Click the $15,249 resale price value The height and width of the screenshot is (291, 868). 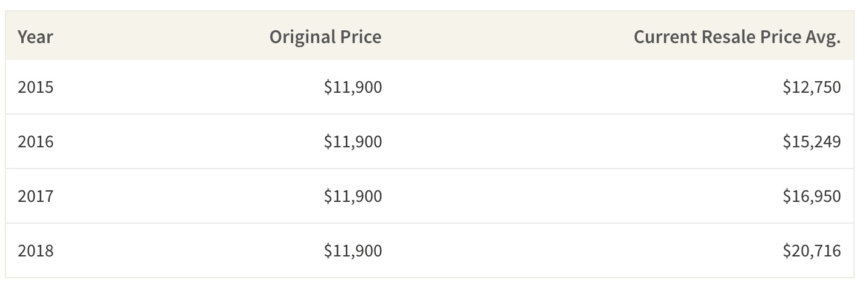click(x=812, y=142)
